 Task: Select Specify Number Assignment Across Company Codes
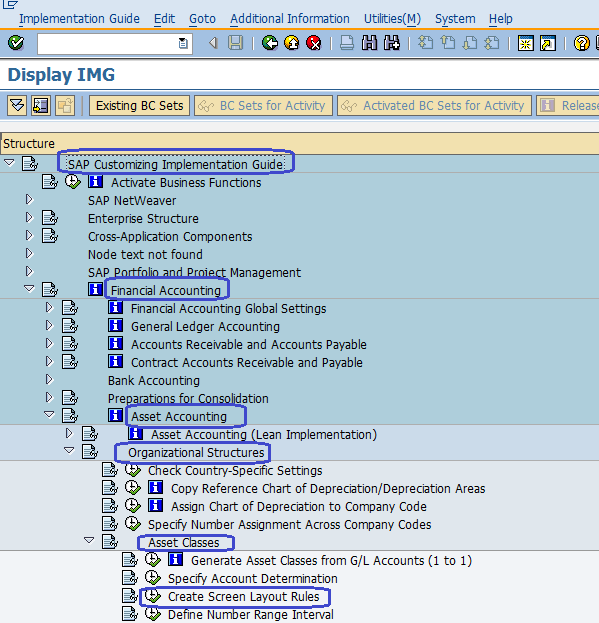pos(290,524)
